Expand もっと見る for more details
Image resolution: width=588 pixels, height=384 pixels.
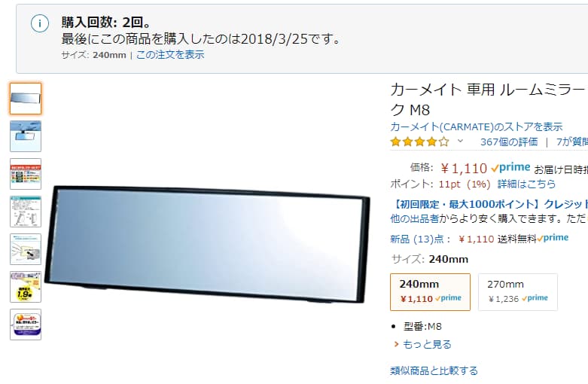[427, 344]
